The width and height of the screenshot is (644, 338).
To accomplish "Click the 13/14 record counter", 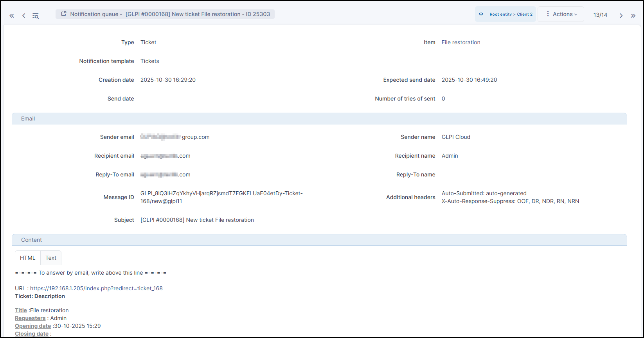I will [600, 15].
